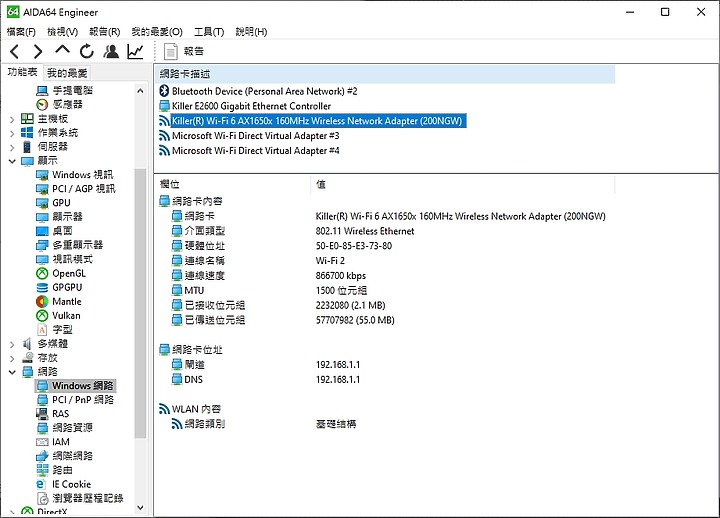Select 顯示器 monitor item
720x518 pixels.
[67, 217]
